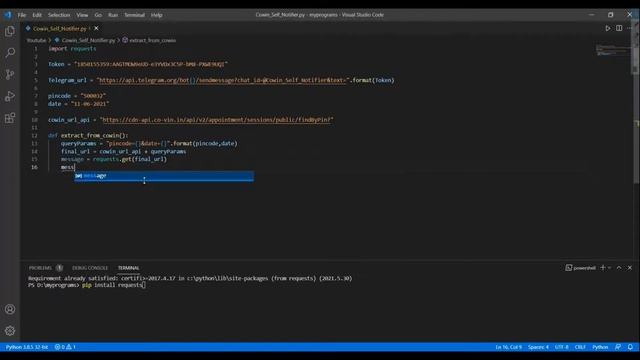Select Python interpreter 3.8.5 32-bit
Image resolution: width=640 pixels, height=360 pixels.
(27, 347)
